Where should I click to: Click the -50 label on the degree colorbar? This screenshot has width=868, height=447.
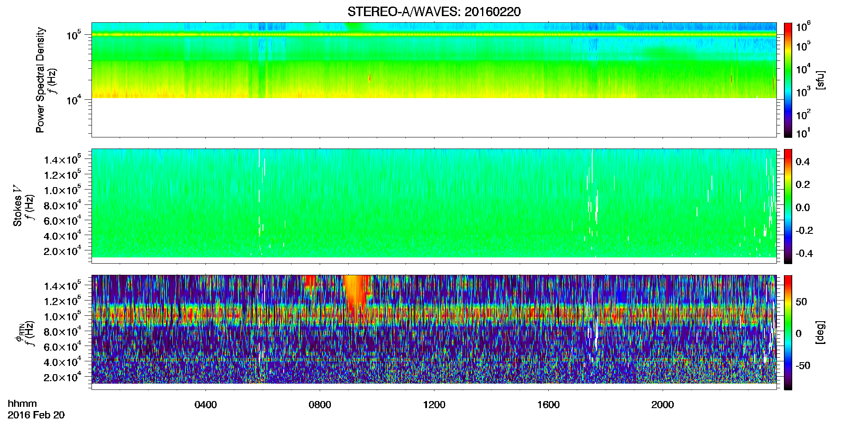pos(803,366)
